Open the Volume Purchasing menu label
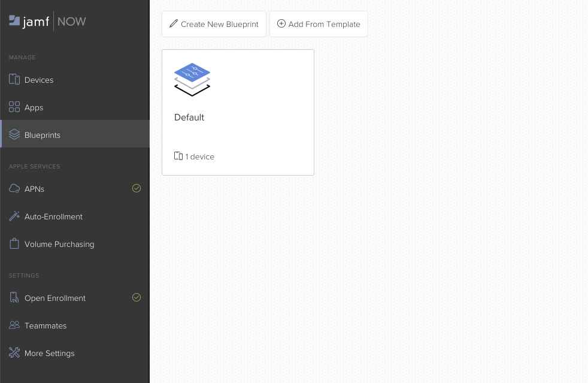The image size is (588, 383). click(59, 244)
